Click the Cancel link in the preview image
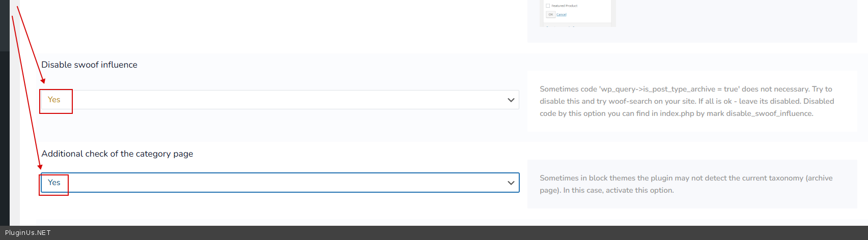Viewport: 868px width, 240px height. pyautogui.click(x=562, y=15)
